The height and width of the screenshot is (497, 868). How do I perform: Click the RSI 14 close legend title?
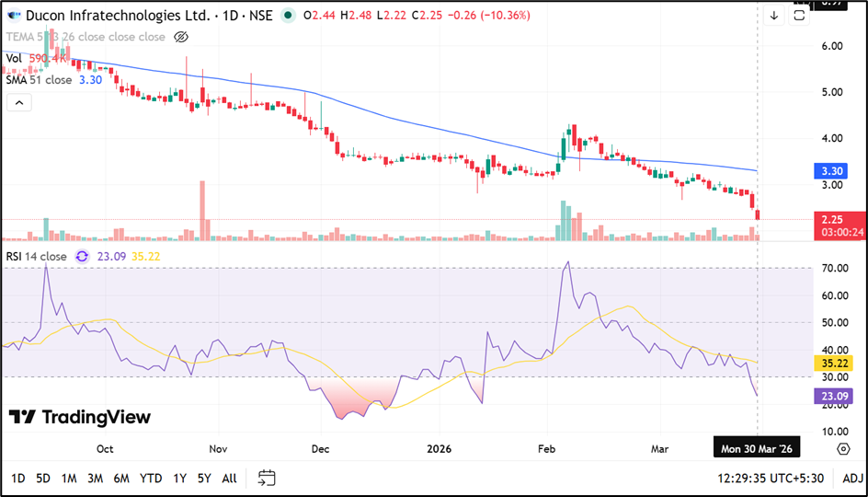click(x=36, y=257)
